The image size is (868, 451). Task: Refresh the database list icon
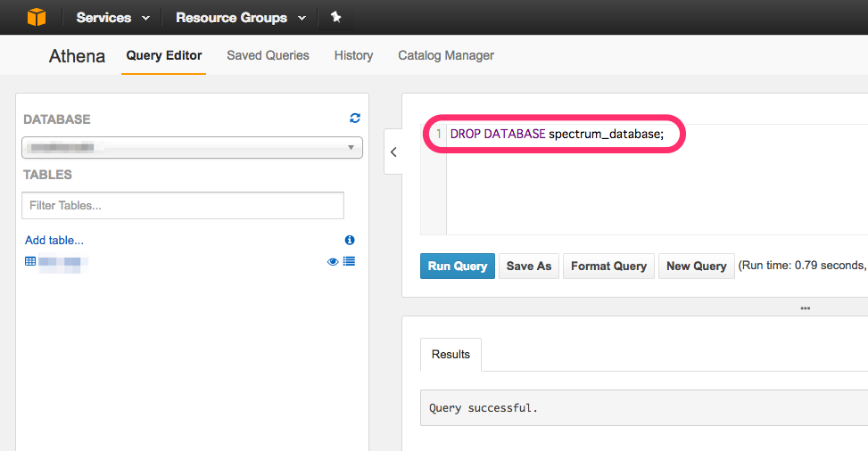355,118
